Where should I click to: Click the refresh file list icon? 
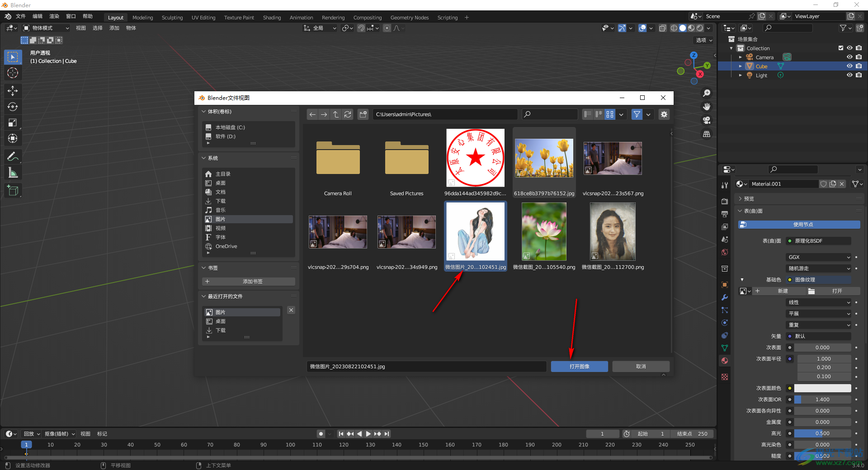(x=348, y=115)
